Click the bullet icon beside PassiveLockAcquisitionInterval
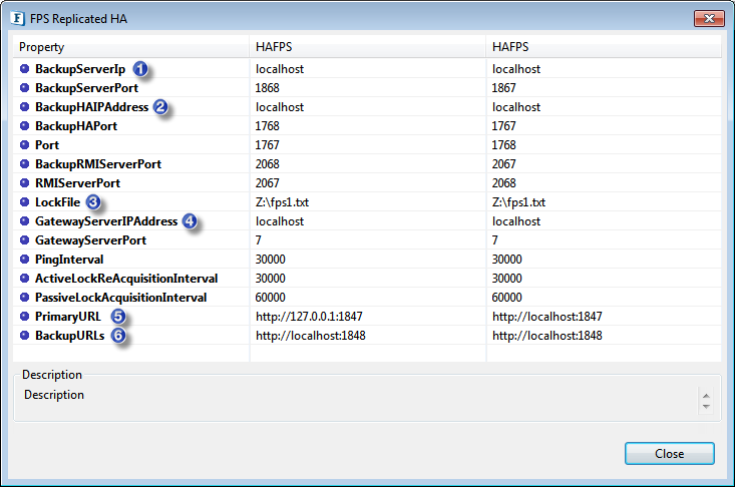Screen dimensions: 735x487 [24, 297]
